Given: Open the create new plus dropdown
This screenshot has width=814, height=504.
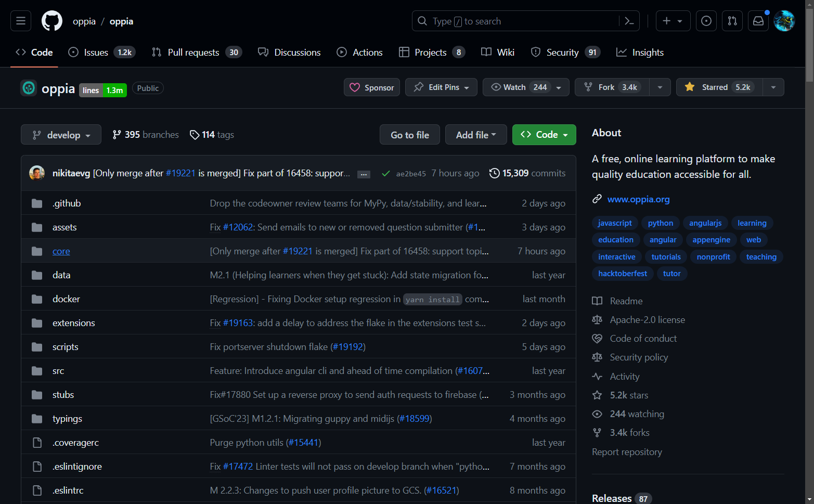Looking at the screenshot, I should [673, 21].
